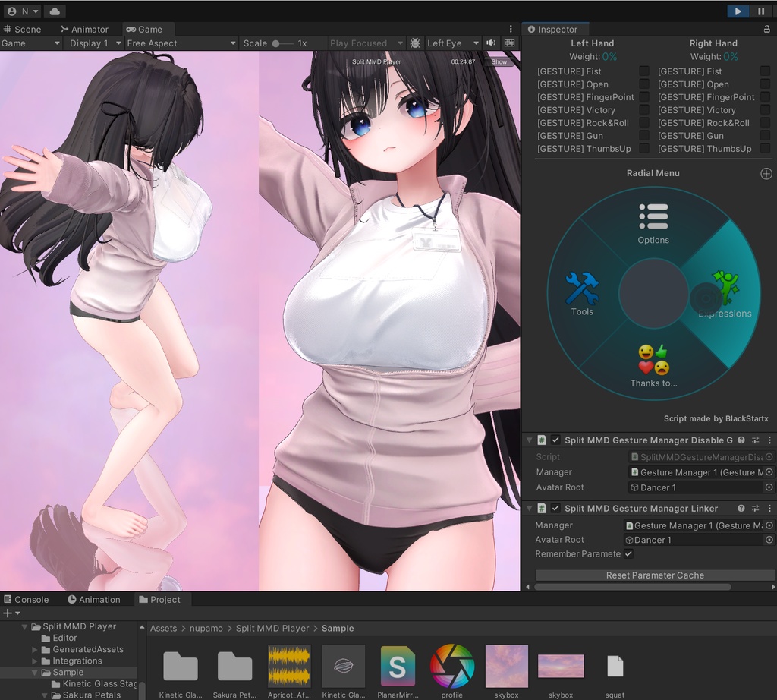Open Tools in the radial menu

582,294
